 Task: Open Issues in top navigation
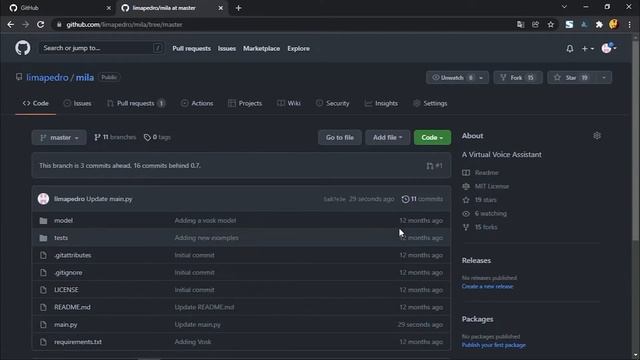pos(227,48)
